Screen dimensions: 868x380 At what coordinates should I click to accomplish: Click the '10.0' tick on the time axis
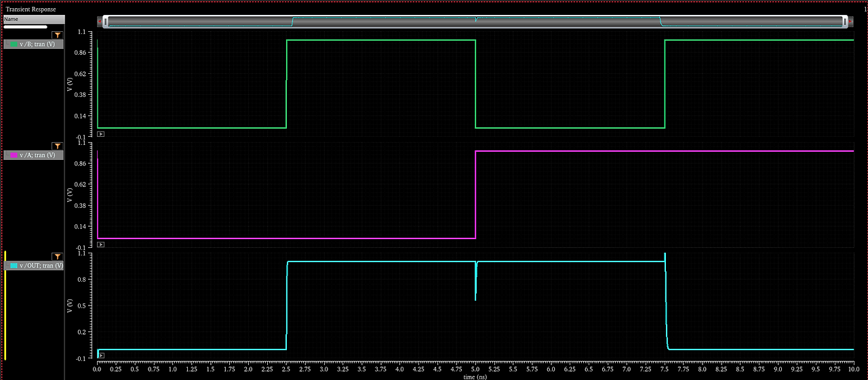(854, 370)
